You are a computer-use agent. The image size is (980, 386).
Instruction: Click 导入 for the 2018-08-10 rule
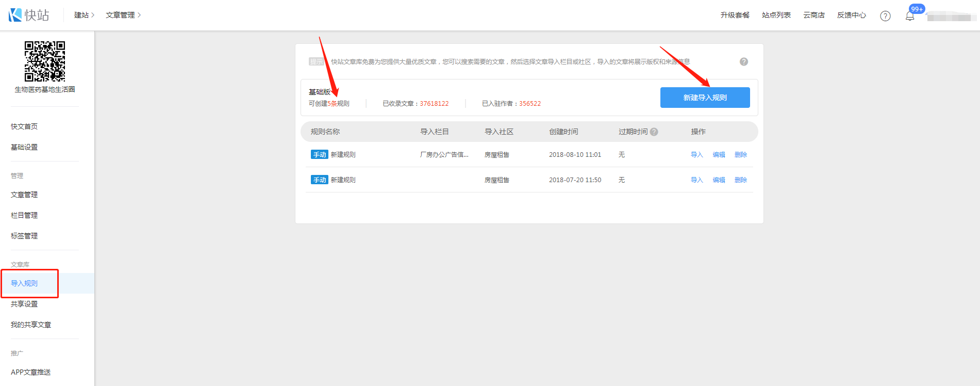point(696,155)
